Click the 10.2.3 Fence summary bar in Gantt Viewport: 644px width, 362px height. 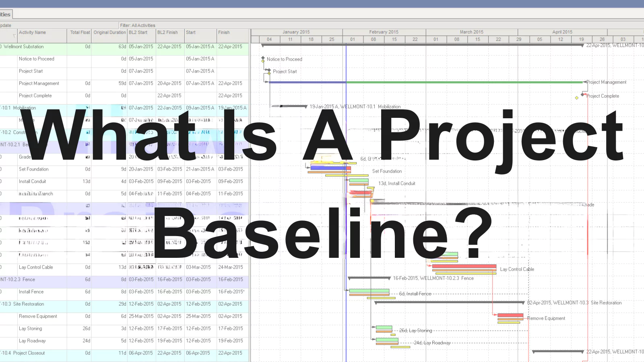click(369, 278)
